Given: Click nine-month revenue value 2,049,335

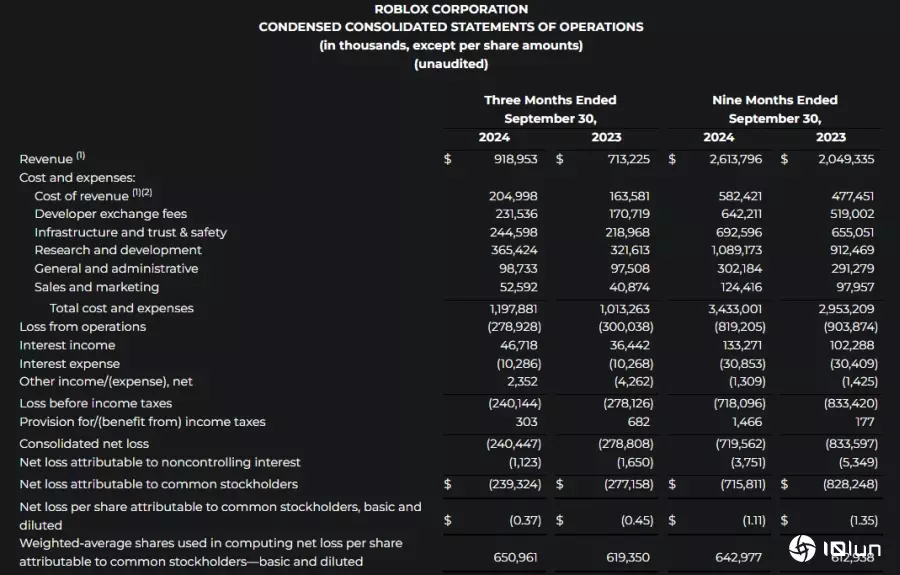Looking at the screenshot, I should click(846, 159).
